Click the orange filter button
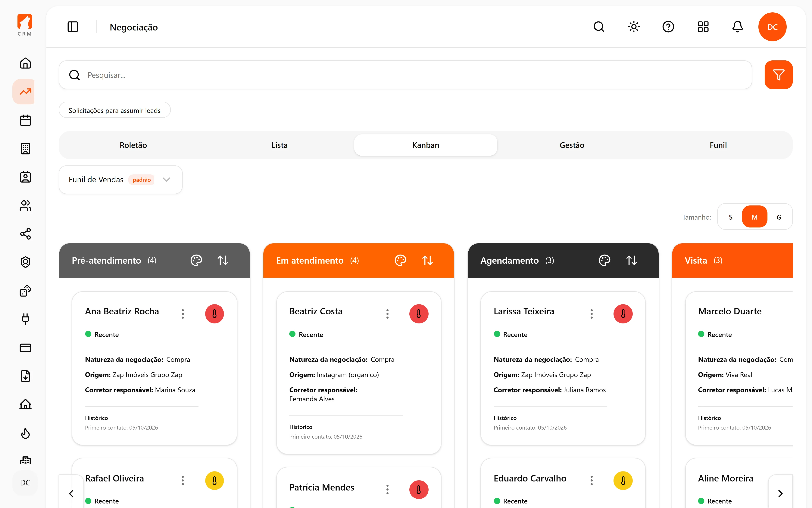Screen dimensions: 812x508 pos(778,75)
